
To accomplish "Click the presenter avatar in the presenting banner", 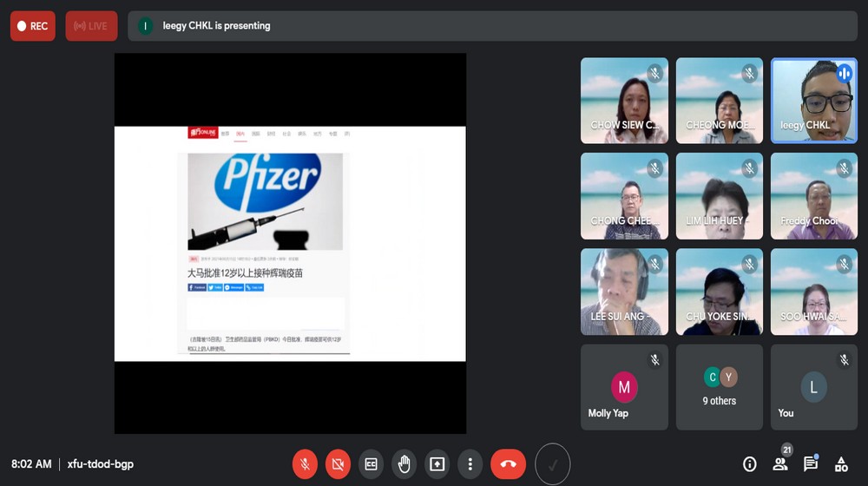I will (146, 26).
